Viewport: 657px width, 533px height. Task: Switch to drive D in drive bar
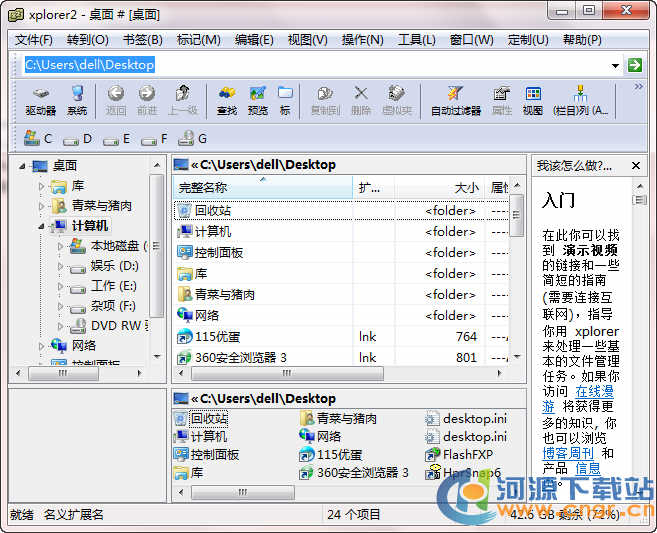pyautogui.click(x=78, y=138)
